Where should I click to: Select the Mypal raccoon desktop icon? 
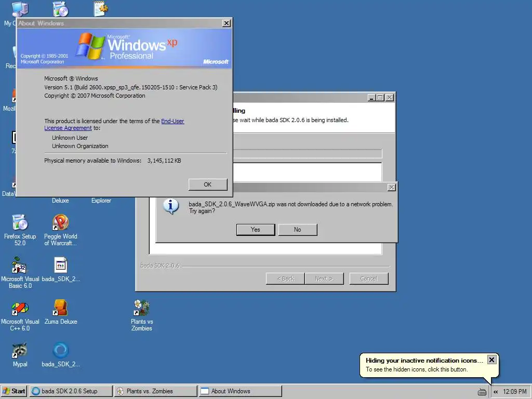point(20,354)
